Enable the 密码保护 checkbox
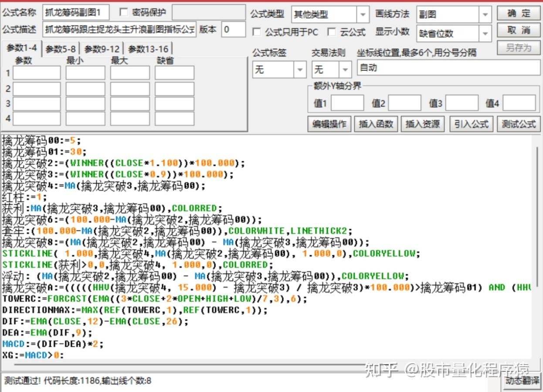Image resolution: width=543 pixels, height=392 pixels. (x=123, y=12)
